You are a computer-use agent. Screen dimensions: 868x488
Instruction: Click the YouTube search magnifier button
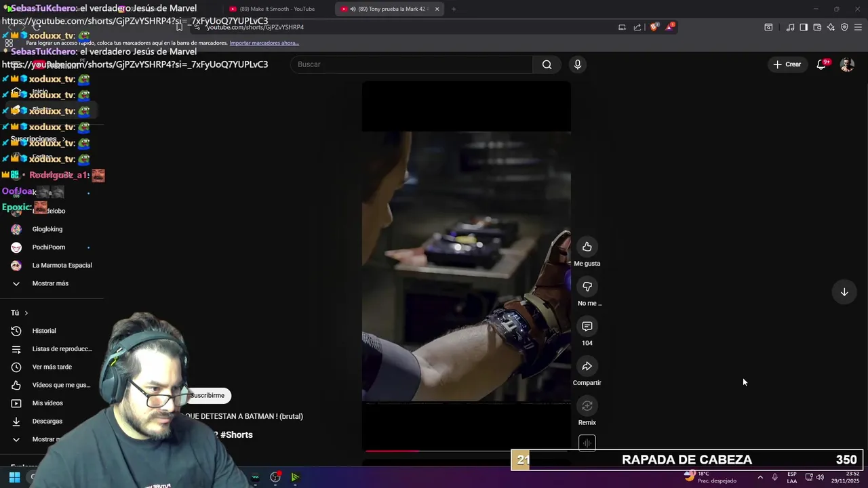click(x=547, y=64)
